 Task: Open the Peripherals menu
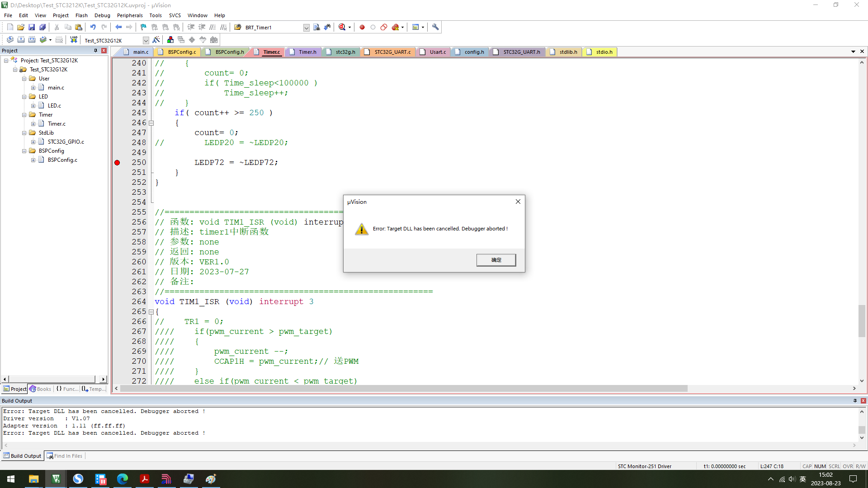[x=130, y=15]
